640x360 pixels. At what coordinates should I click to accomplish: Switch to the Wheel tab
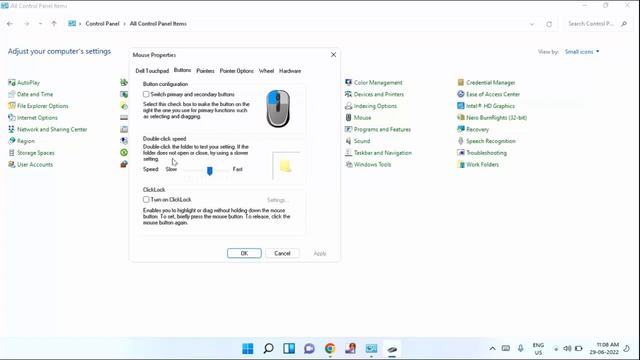tap(267, 71)
